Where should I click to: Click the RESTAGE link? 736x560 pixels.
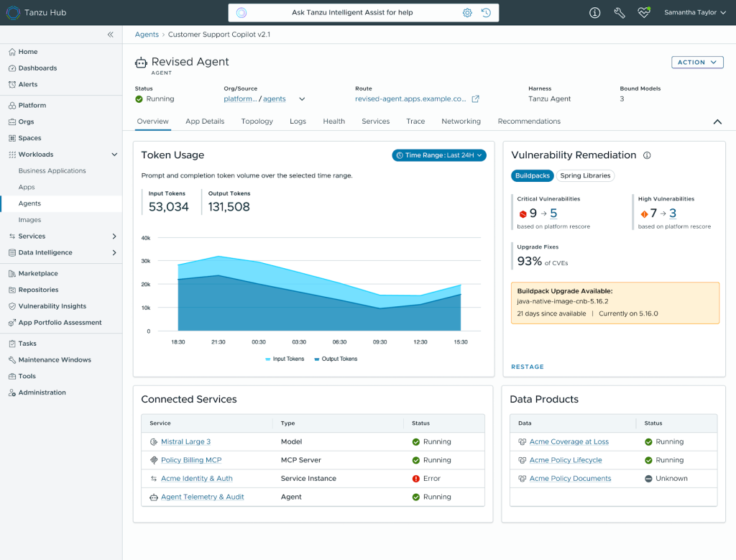tap(527, 367)
